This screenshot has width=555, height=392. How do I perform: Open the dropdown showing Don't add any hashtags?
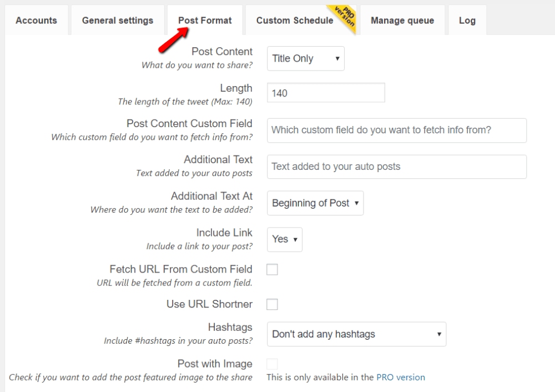[356, 334]
